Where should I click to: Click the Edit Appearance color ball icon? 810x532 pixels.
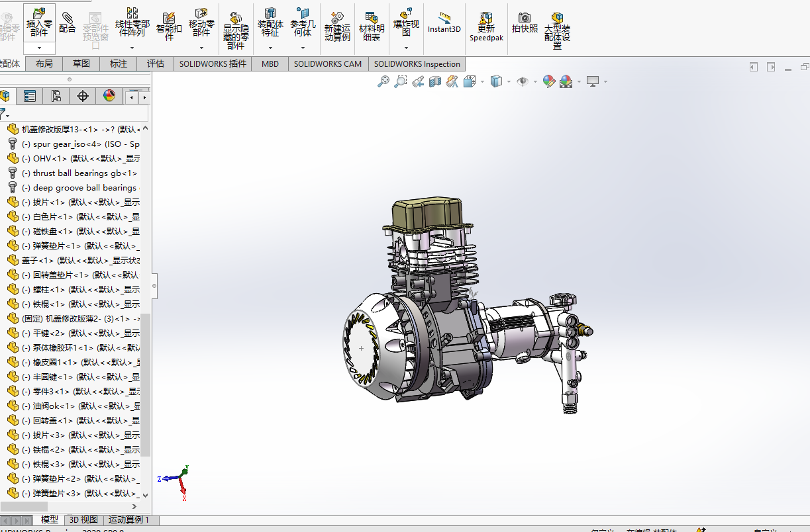tap(548, 81)
